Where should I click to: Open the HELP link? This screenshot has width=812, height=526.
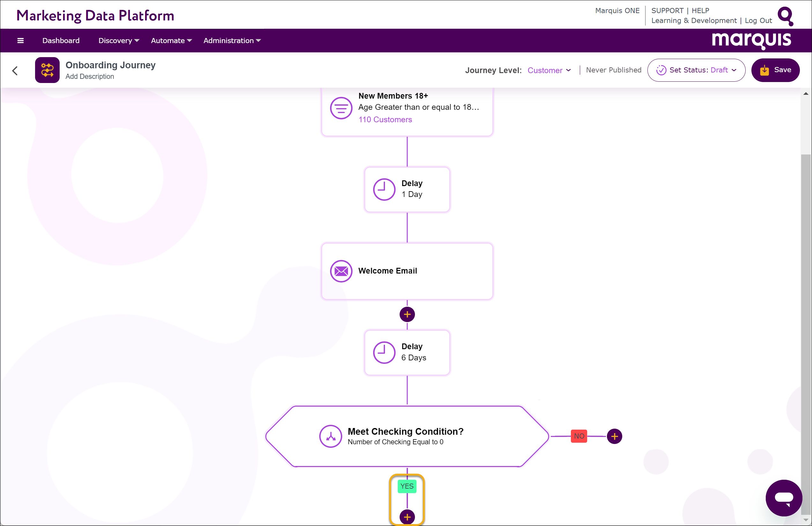pyautogui.click(x=700, y=11)
